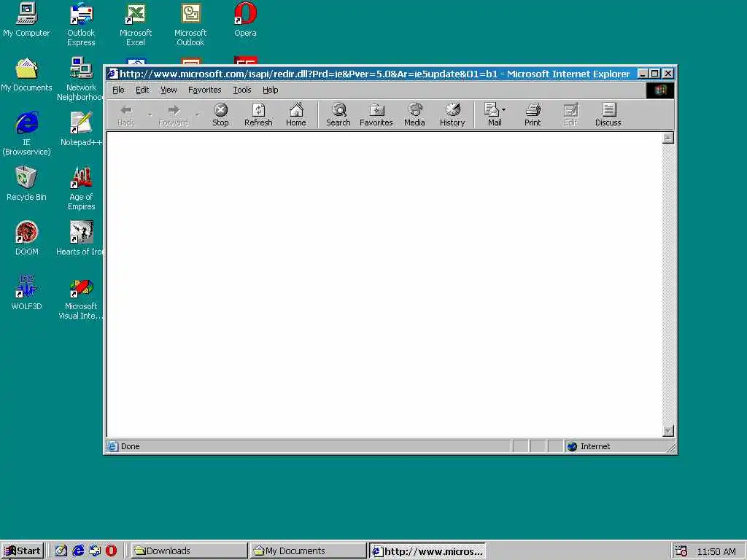Launch Internet Explorer from Quick Launch
Image resolution: width=747 pixels, height=560 pixels.
(78, 551)
